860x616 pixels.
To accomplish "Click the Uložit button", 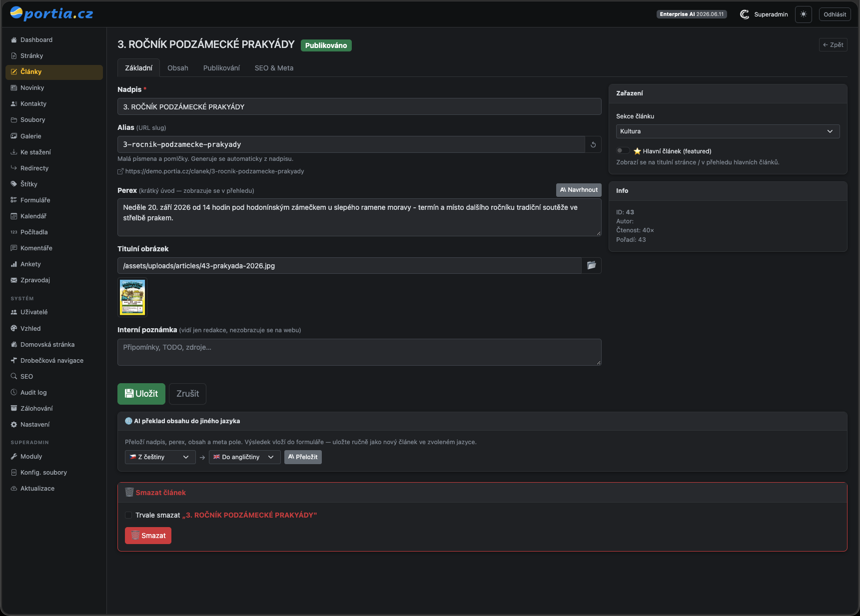I will click(141, 394).
